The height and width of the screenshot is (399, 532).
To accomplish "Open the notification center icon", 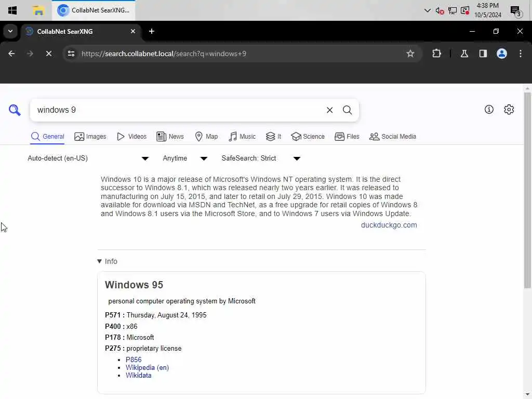I will click(516, 11).
